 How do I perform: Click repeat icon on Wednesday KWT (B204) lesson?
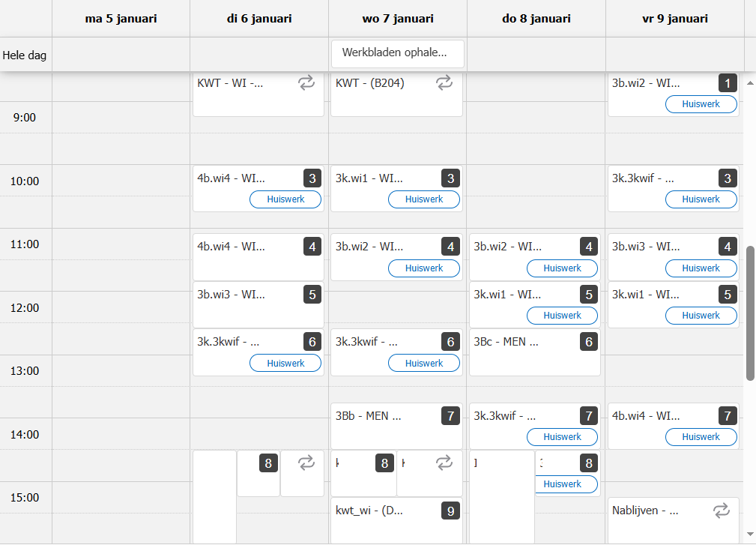(444, 82)
